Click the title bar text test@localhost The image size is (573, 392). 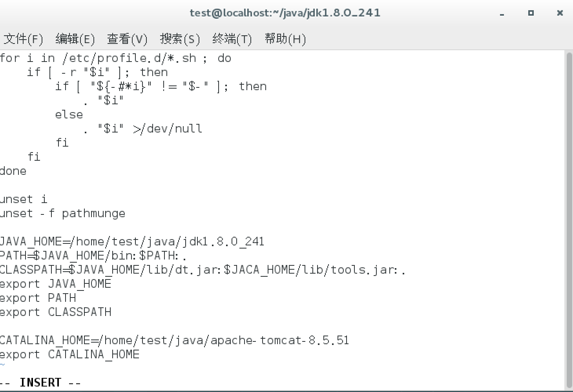(285, 13)
